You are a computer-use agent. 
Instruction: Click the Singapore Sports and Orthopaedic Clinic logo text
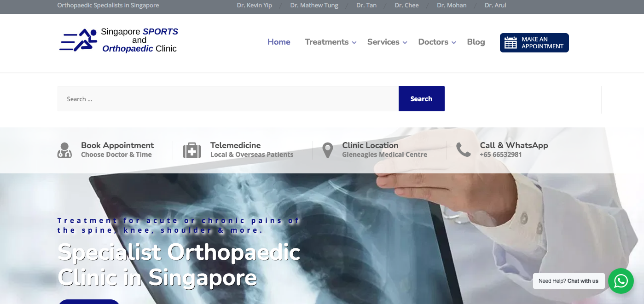click(139, 40)
